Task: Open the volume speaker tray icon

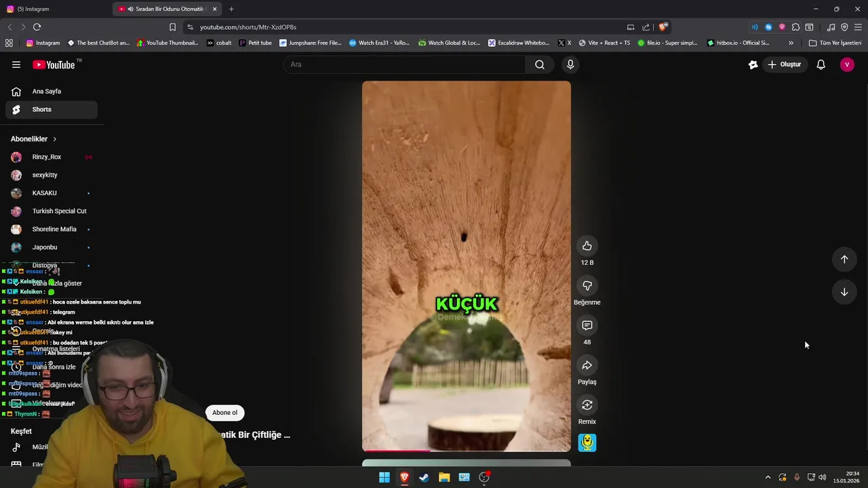Action: pos(823,477)
